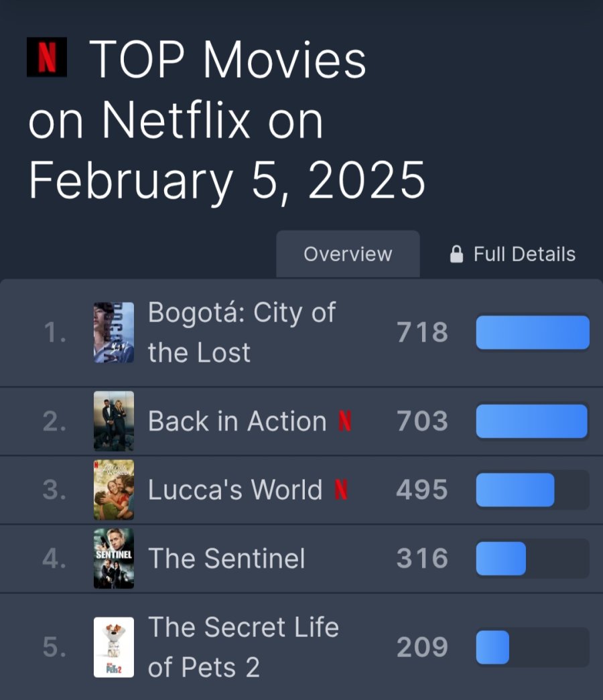Open the Lucca's World poster thumbnail

114,490
